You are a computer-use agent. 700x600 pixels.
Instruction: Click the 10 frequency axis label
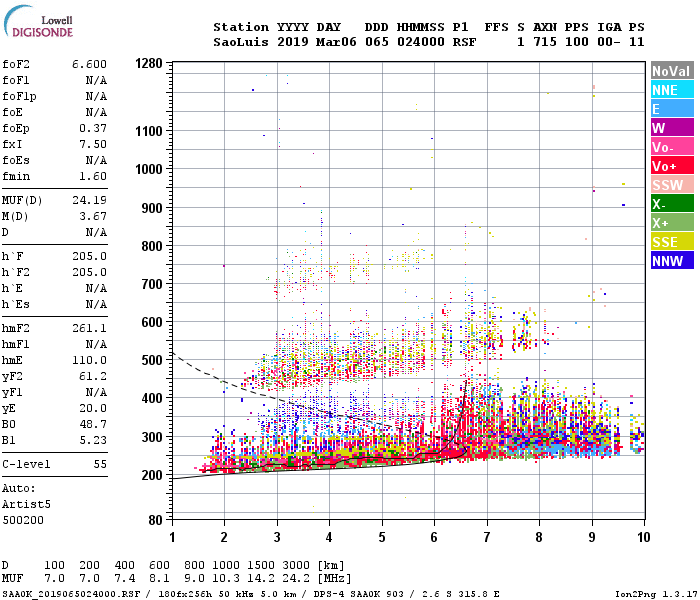click(643, 537)
